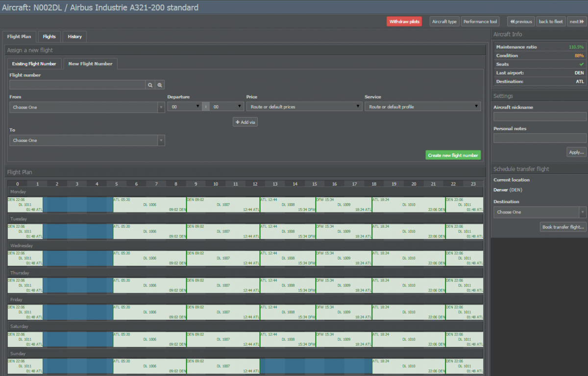Select Monday's DL 1008 flight block
Screen dimensions: 588x376
click(x=288, y=205)
